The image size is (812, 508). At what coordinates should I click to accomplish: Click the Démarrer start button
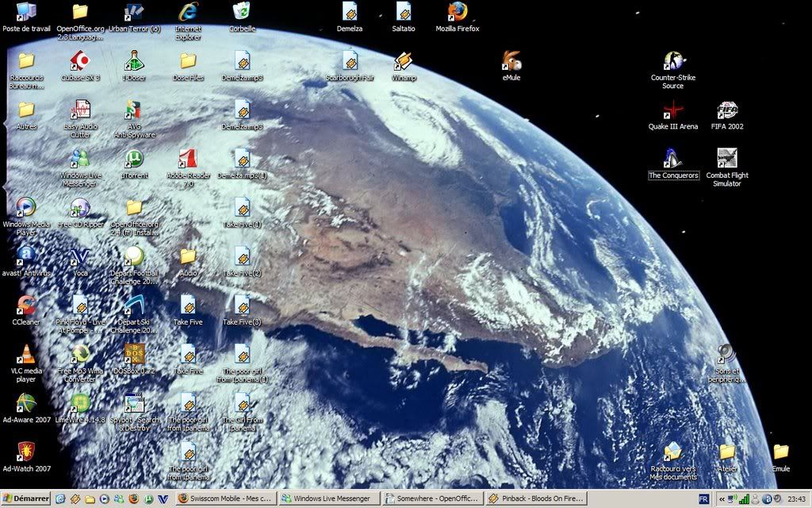(26, 498)
